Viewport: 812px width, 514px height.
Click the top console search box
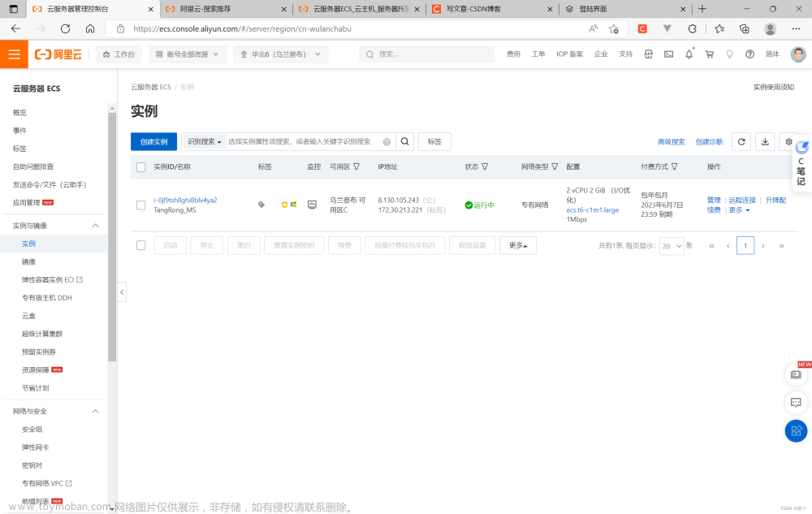(426, 54)
